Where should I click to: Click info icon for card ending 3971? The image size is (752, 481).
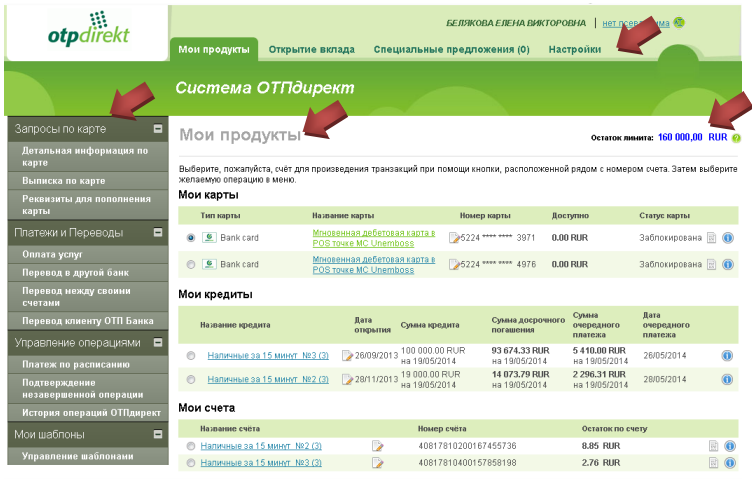click(x=728, y=238)
